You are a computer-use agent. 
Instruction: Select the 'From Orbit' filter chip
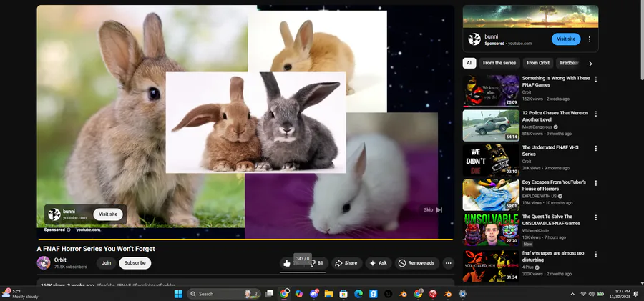click(538, 63)
